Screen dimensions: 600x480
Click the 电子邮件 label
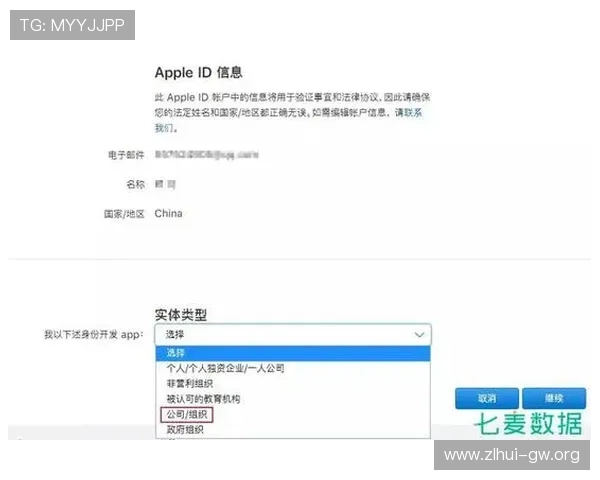[126, 155]
